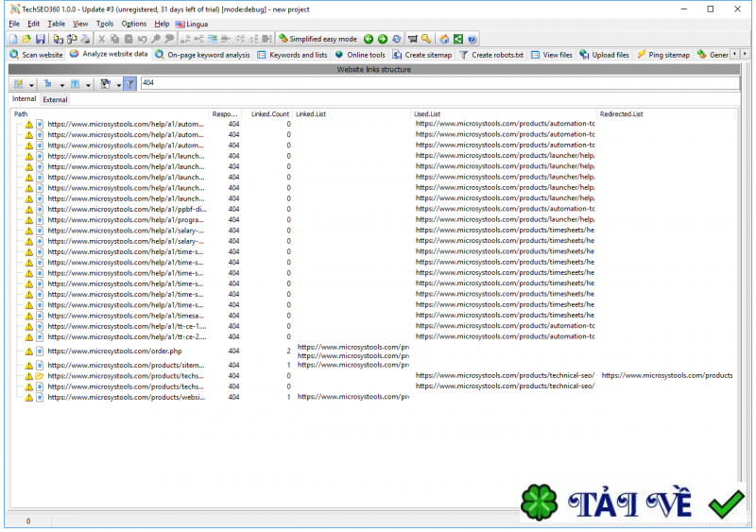Open Create sitemap tab
This screenshot has width=756, height=532.
pos(422,55)
